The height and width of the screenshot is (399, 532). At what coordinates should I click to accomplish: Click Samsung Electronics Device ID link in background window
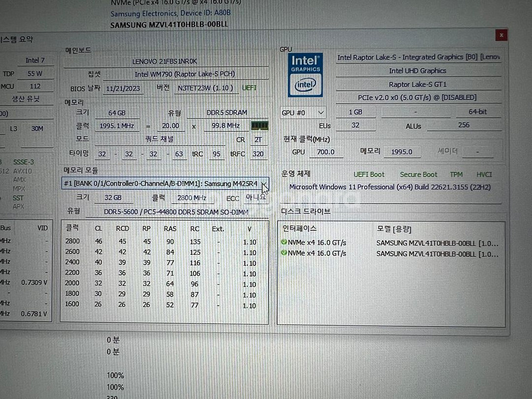170,13
